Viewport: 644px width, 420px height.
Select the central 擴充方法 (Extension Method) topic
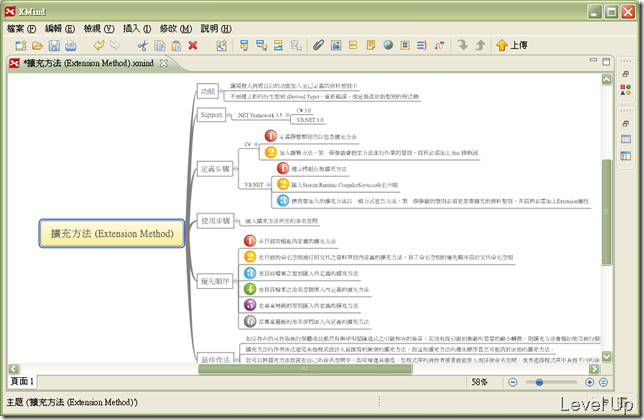tap(112, 233)
